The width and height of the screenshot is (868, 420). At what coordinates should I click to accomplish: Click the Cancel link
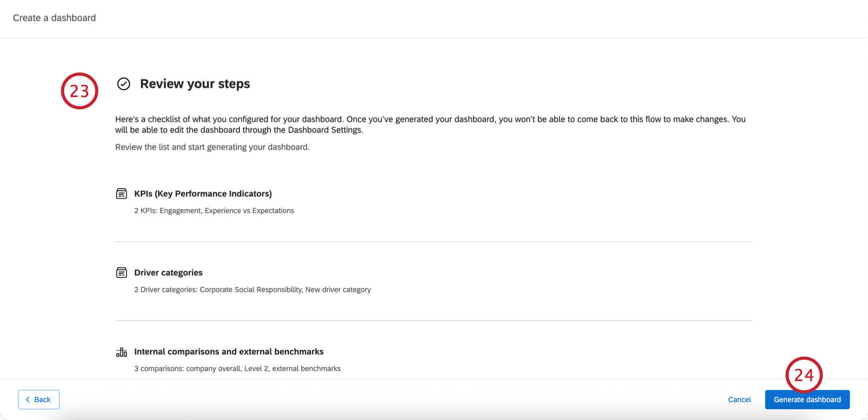[x=739, y=400]
